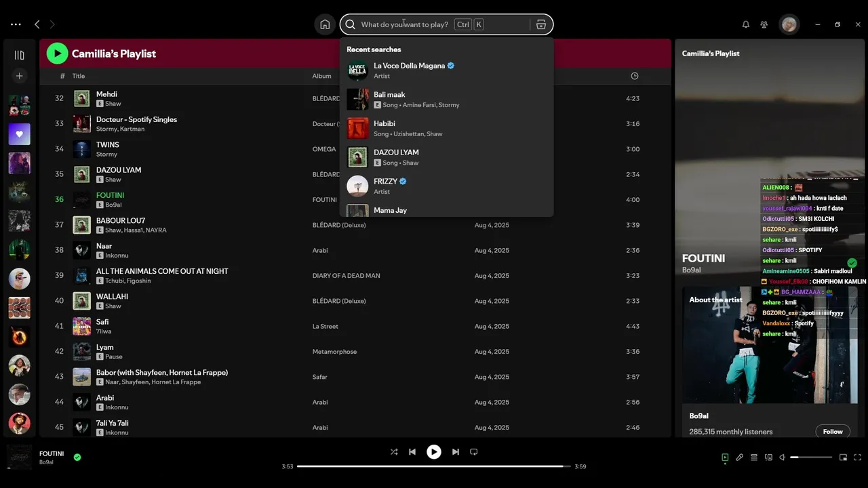Image resolution: width=868 pixels, height=488 pixels.
Task: Sort by Title column header
Action: click(79, 76)
